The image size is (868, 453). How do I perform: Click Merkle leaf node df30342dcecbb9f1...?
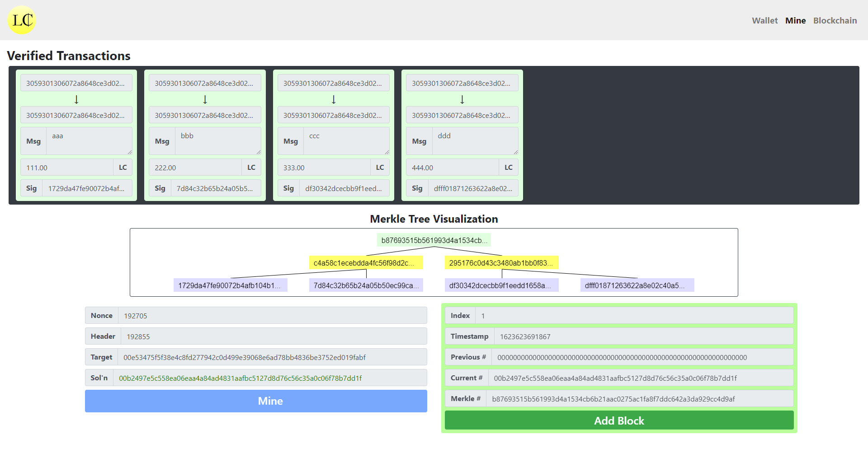click(502, 285)
